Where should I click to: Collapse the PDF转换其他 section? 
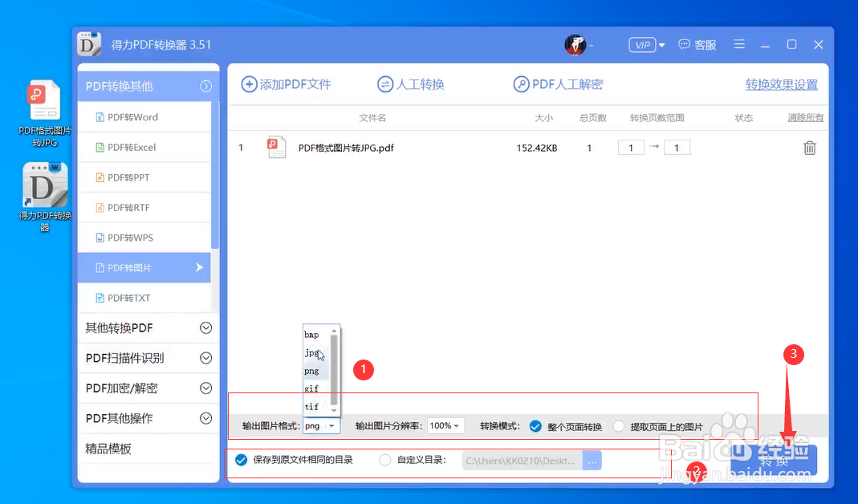click(x=205, y=86)
